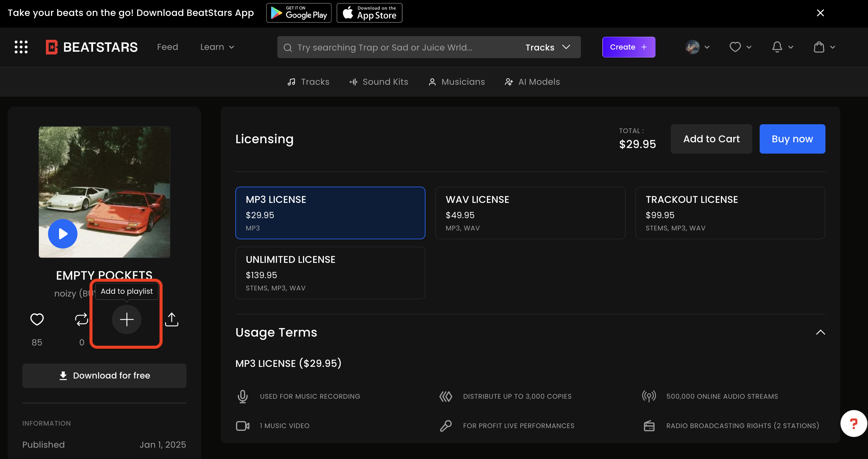868x459 pixels.
Task: Click the BeatStars logo
Action: pyautogui.click(x=92, y=47)
